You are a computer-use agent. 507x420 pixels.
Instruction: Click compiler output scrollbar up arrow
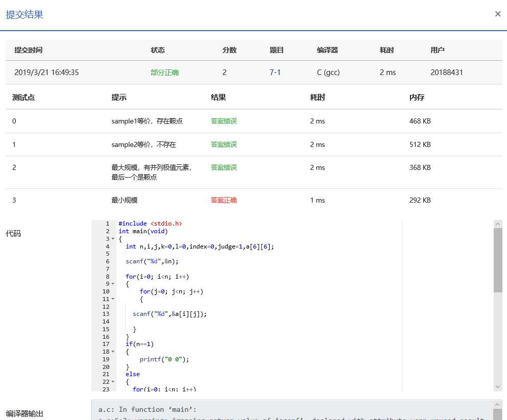497,404
